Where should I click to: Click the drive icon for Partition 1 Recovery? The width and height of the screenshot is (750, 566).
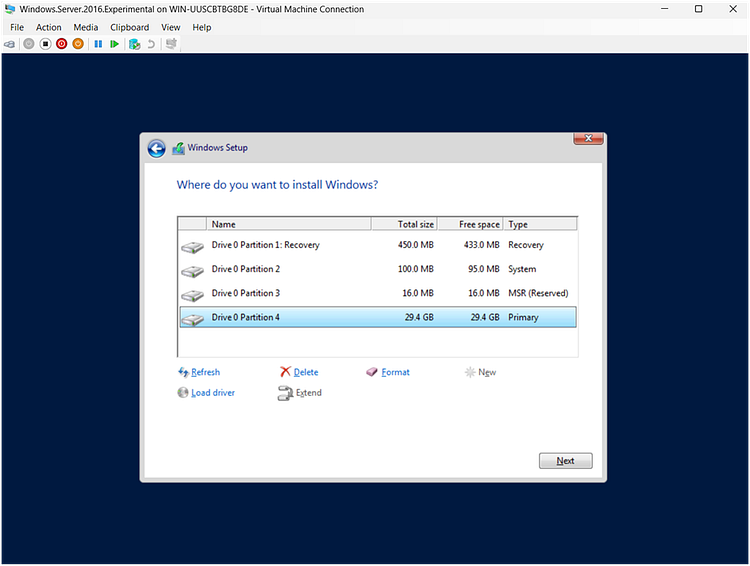tap(193, 247)
